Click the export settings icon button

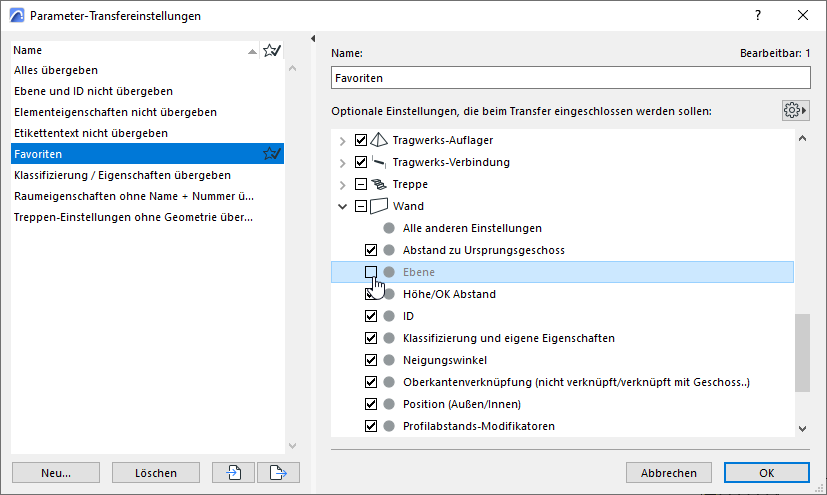[278, 472]
